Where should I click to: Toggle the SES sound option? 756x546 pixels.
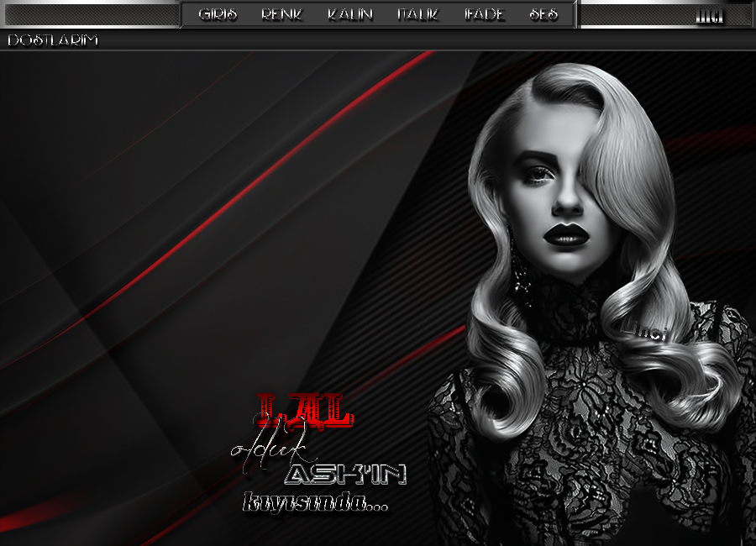coord(543,14)
